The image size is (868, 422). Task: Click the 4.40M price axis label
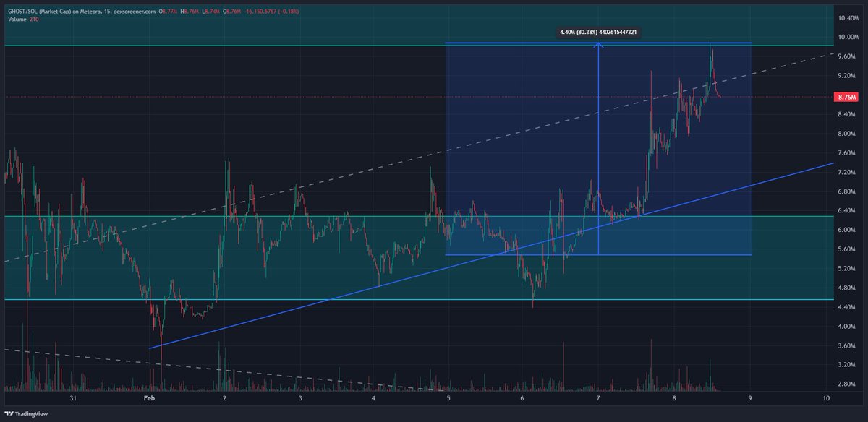[x=848, y=307]
